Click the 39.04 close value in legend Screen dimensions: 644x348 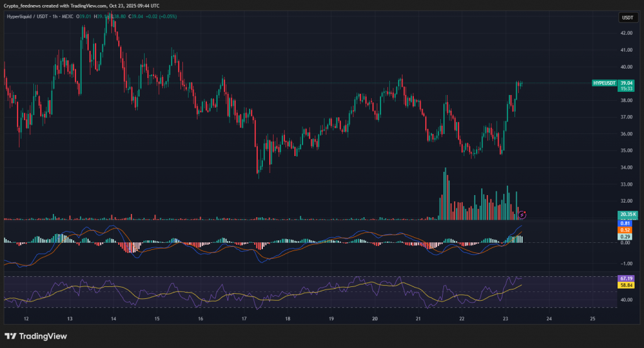137,16
